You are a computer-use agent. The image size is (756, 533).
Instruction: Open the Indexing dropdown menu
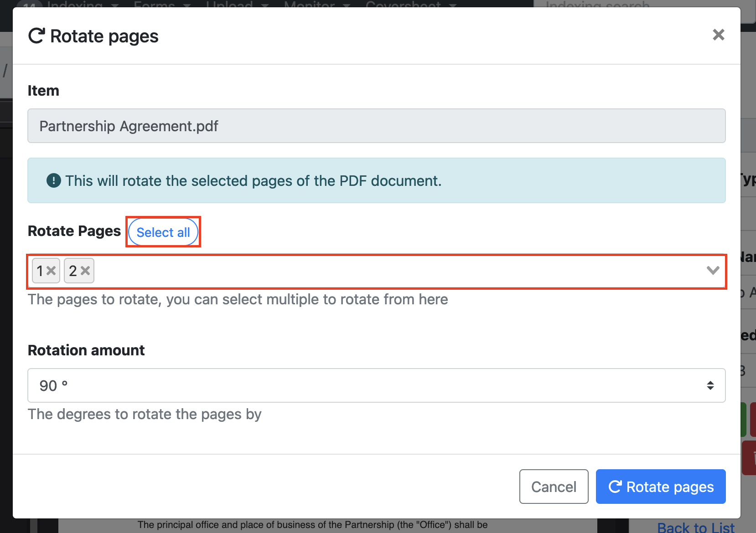coord(82,4)
